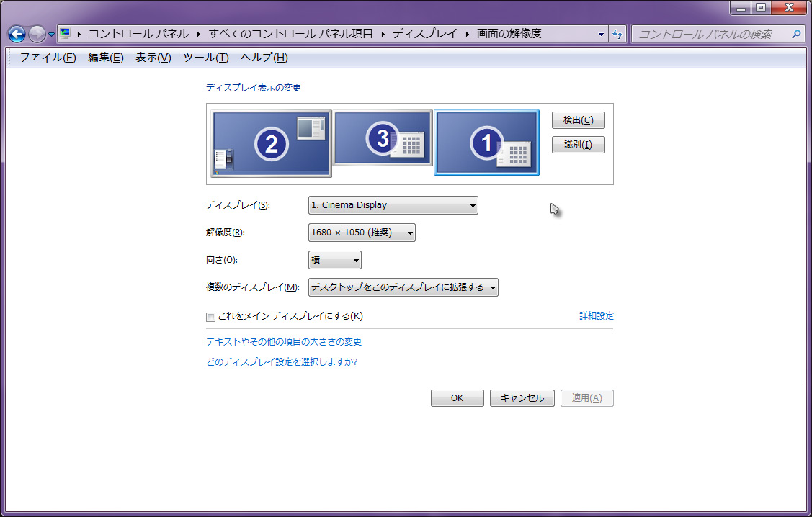Viewport: 812px width, 517px height.
Task: Click the コントロール パネルの検索 search field
Action: tap(710, 34)
